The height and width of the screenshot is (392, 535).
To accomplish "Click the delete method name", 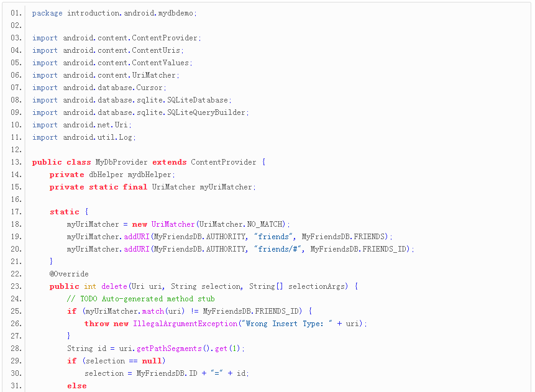I will 114,286.
